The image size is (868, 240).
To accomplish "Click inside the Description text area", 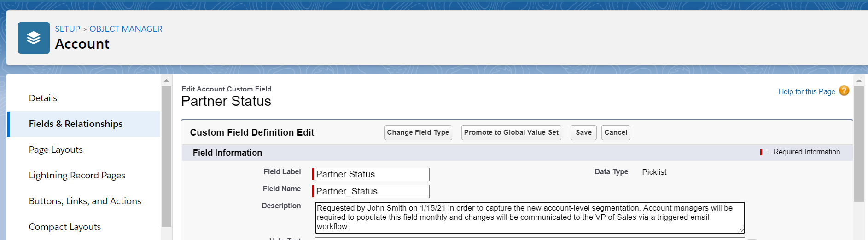I will coord(530,217).
